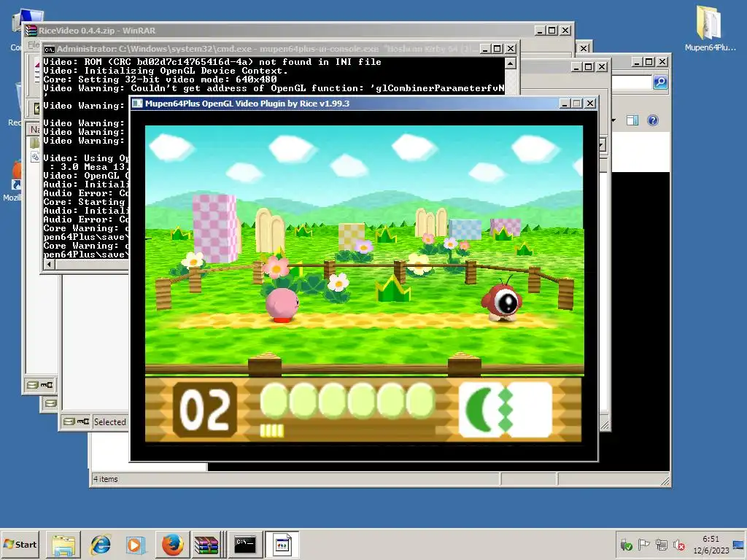Toggle the preview pane icon in Explorer
This screenshot has width=747, height=560.
tap(632, 120)
